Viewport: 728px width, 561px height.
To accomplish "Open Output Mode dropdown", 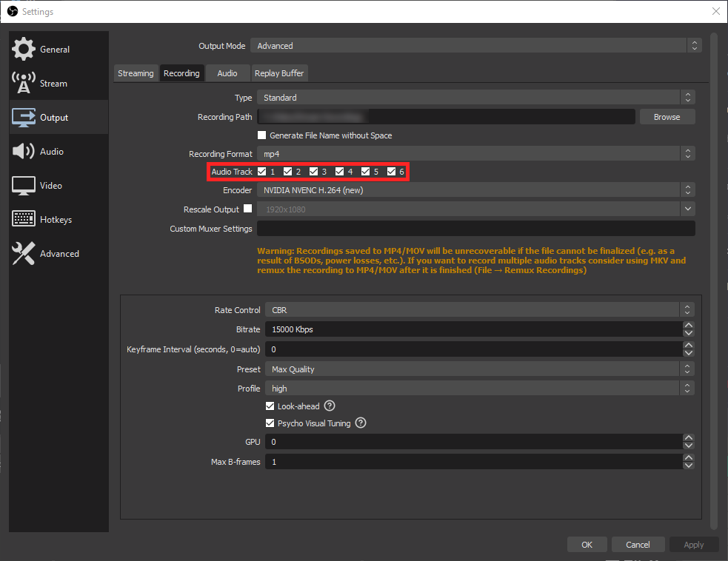I will coord(476,45).
